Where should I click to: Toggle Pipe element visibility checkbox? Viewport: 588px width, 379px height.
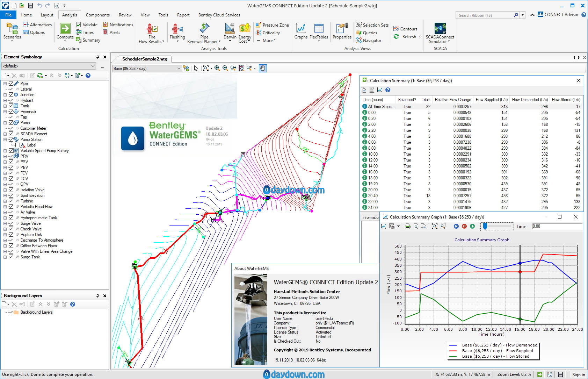point(11,84)
